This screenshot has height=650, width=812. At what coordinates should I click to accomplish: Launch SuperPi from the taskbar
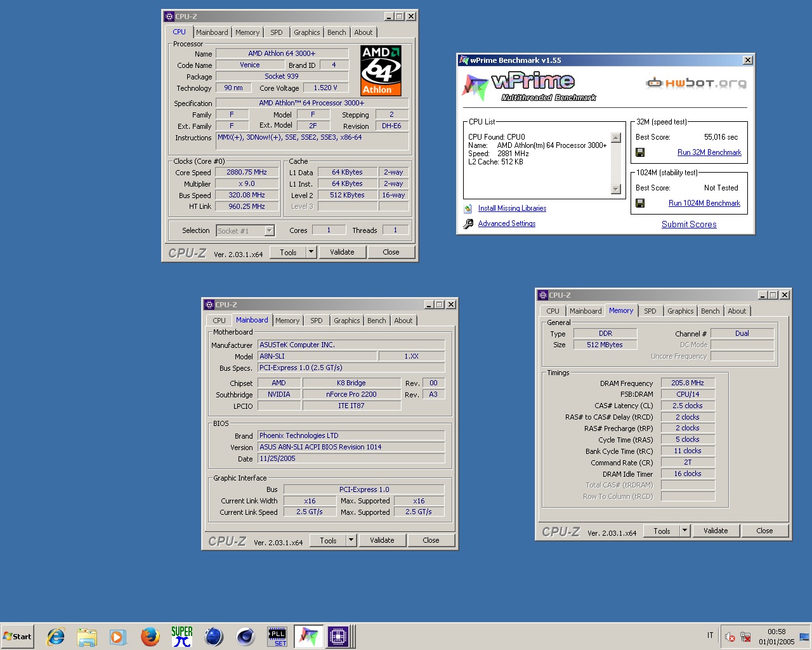click(181, 636)
